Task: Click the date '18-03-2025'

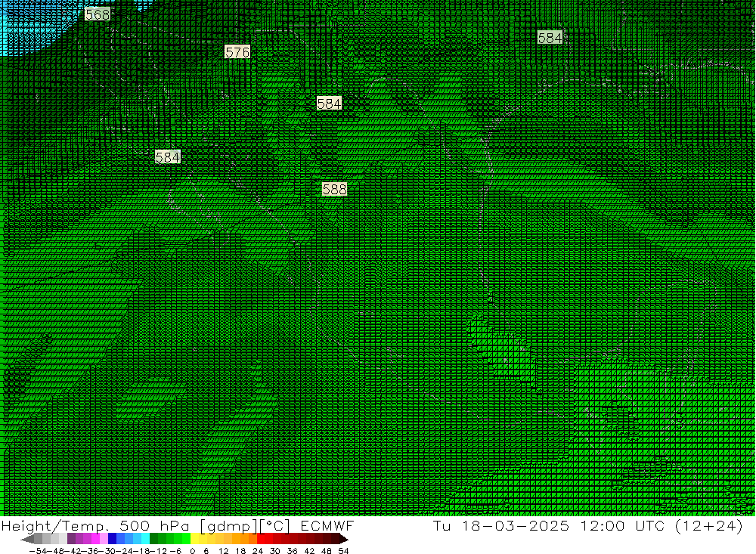Action: [515, 525]
